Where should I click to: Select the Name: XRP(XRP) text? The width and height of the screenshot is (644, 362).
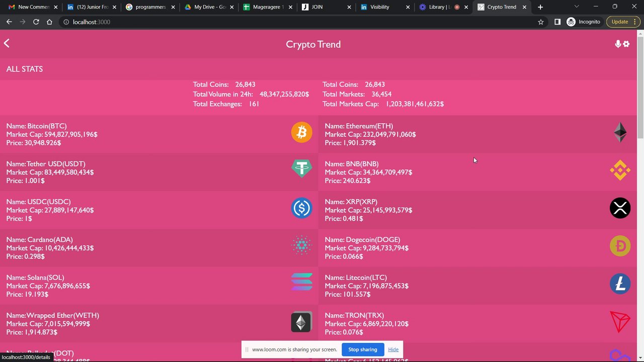pos(351,202)
